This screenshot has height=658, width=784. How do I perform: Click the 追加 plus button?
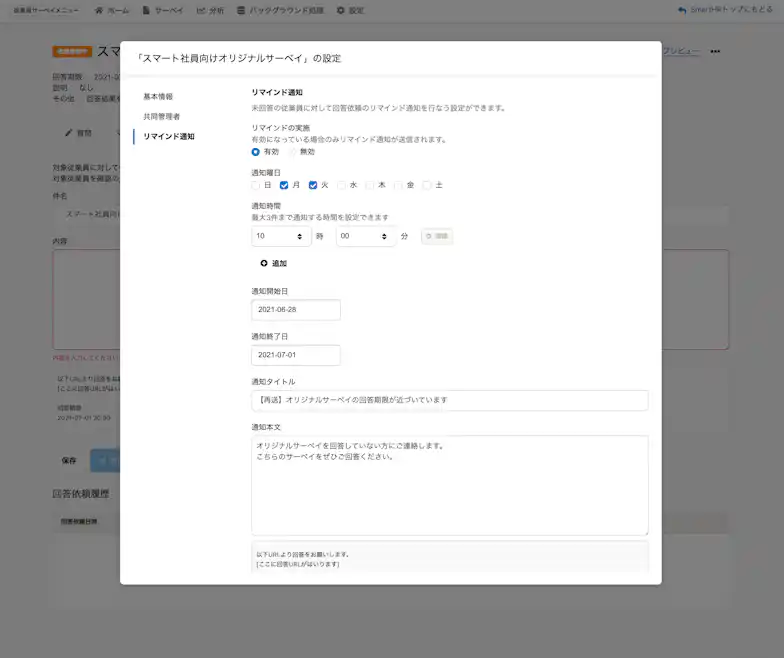click(x=274, y=264)
